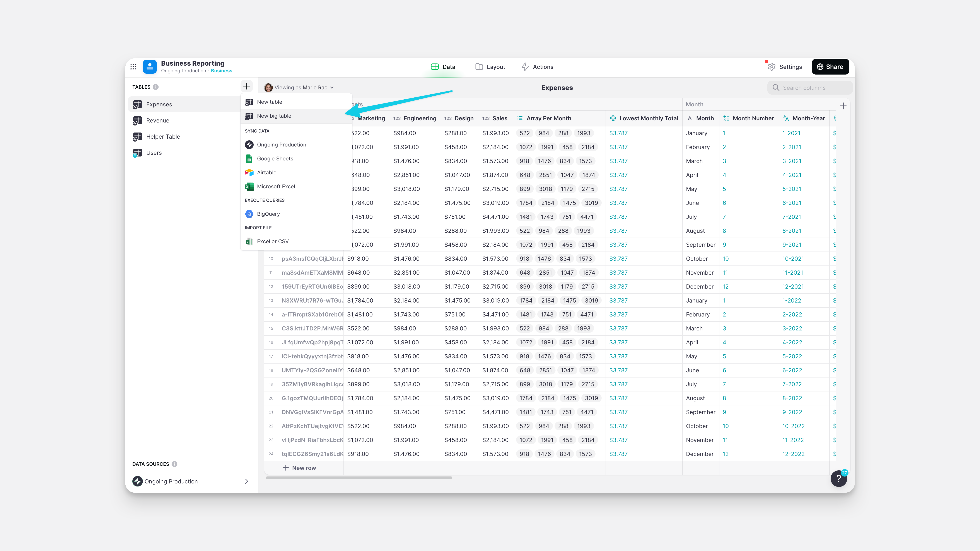The height and width of the screenshot is (551, 980).
Task: Click the DATA SOURCES info icon
Action: (x=174, y=464)
